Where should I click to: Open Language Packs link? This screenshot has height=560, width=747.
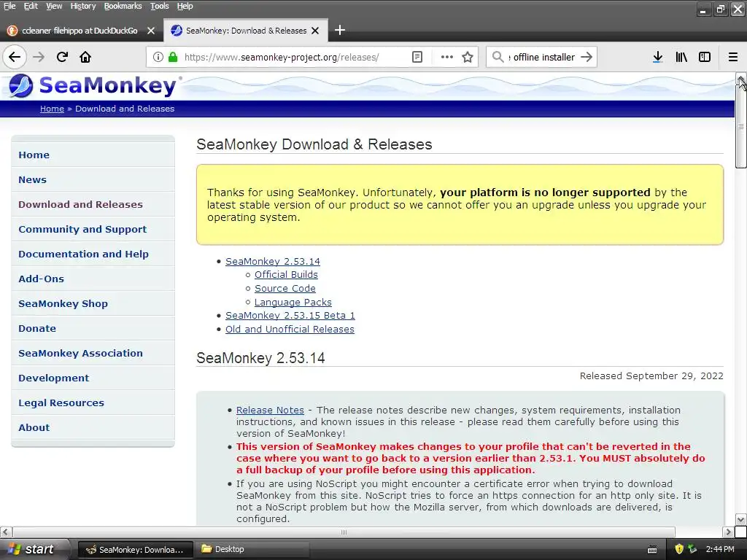click(293, 302)
